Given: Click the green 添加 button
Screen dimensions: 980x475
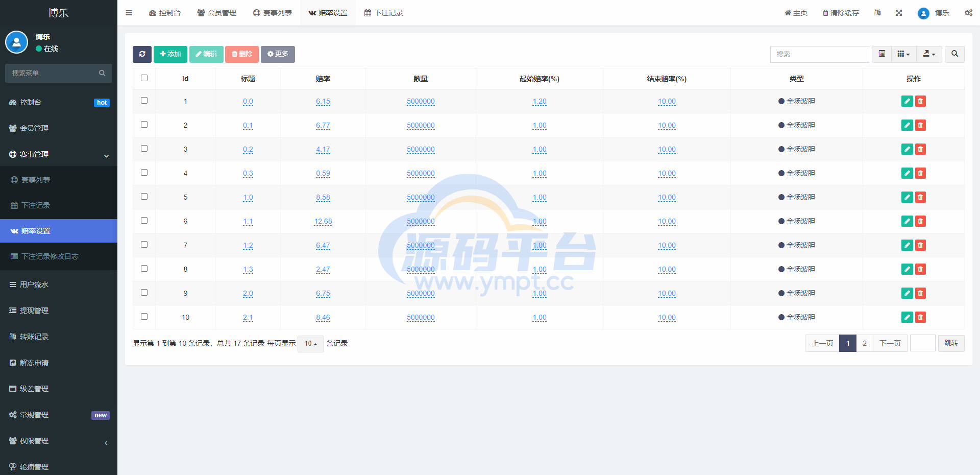Looking at the screenshot, I should [x=170, y=54].
